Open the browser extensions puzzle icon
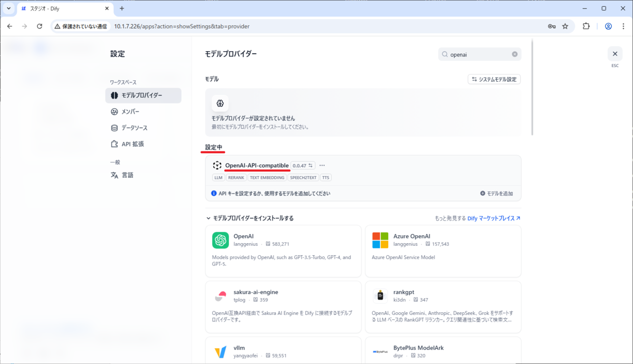633x364 pixels. [x=586, y=26]
